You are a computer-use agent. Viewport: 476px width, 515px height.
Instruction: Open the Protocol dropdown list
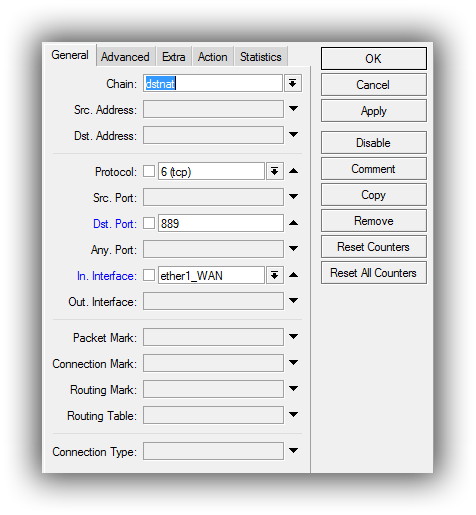tap(275, 172)
